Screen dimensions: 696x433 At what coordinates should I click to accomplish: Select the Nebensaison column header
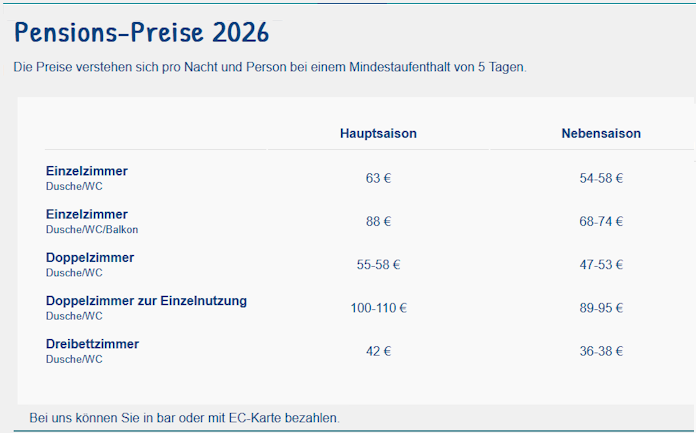[x=601, y=133]
